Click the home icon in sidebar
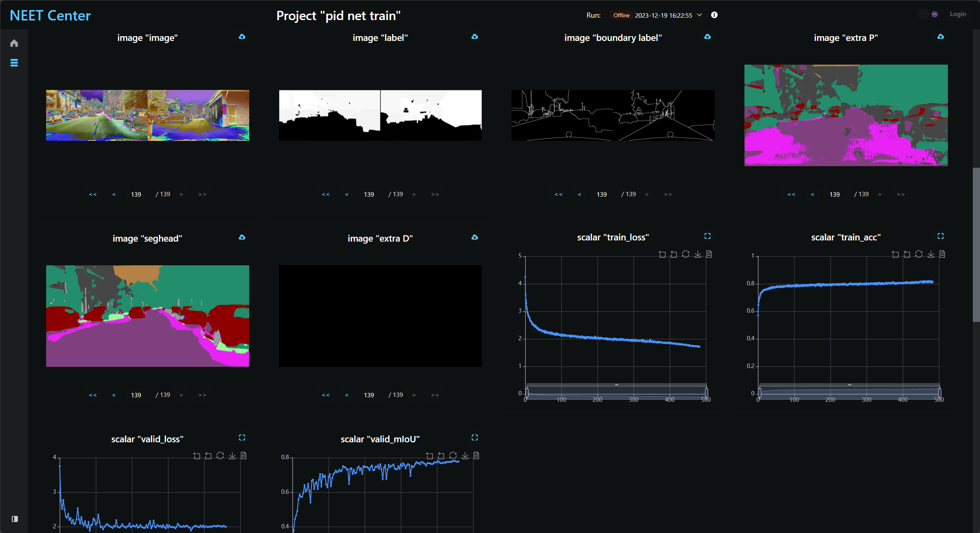 click(x=14, y=43)
